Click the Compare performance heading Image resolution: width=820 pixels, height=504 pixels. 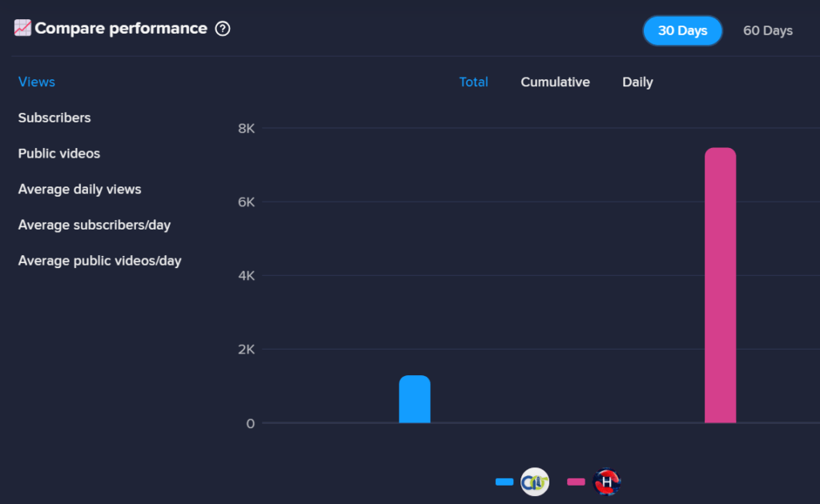121,28
